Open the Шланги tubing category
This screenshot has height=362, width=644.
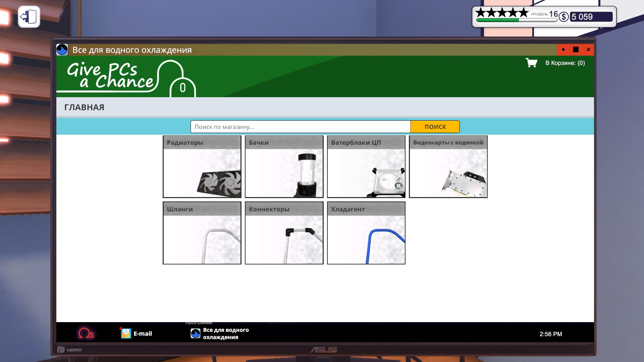click(x=202, y=233)
